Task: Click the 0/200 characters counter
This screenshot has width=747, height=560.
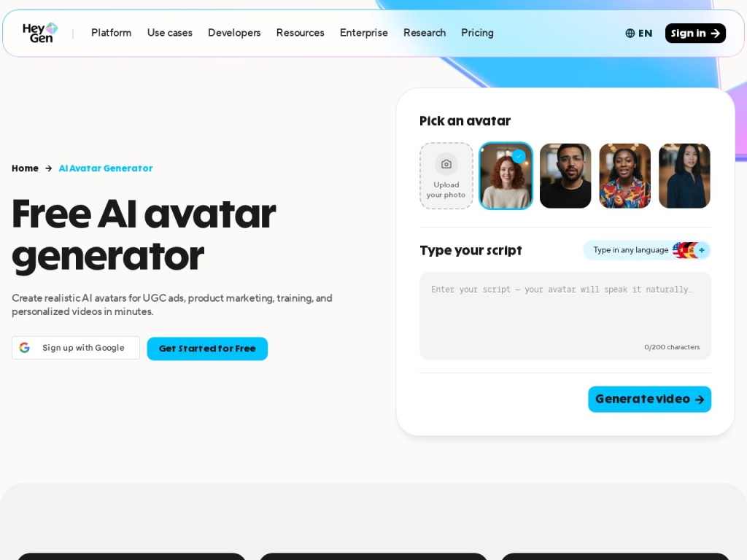Action: (x=672, y=347)
